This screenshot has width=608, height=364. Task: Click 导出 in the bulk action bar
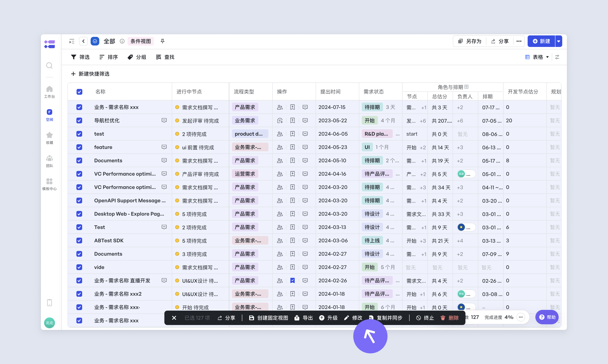303,318
